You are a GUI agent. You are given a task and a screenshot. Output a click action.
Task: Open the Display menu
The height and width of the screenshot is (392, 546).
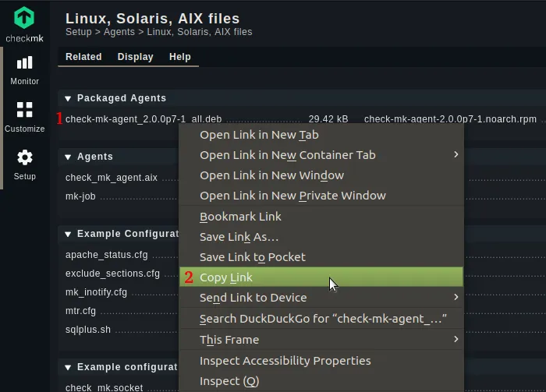click(136, 57)
